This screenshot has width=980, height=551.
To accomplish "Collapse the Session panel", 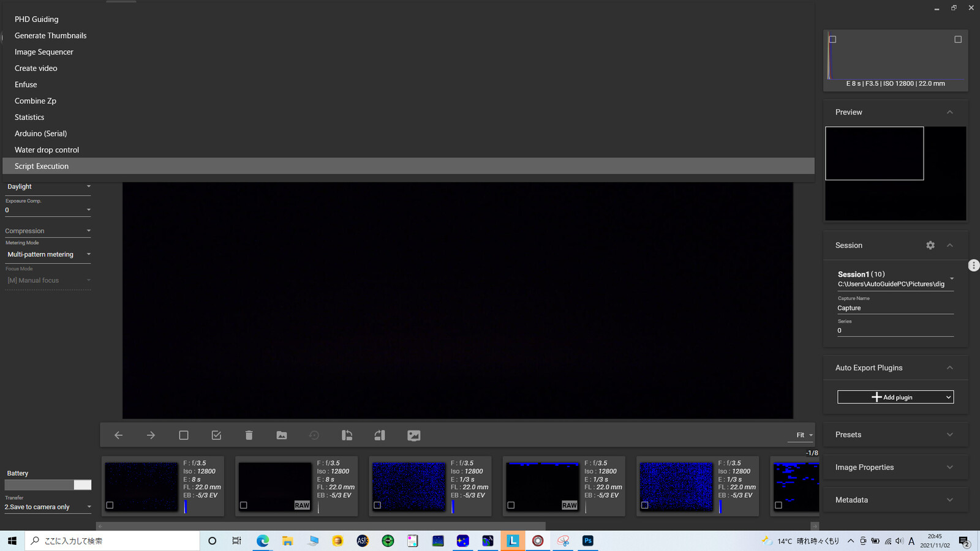I will tap(950, 246).
